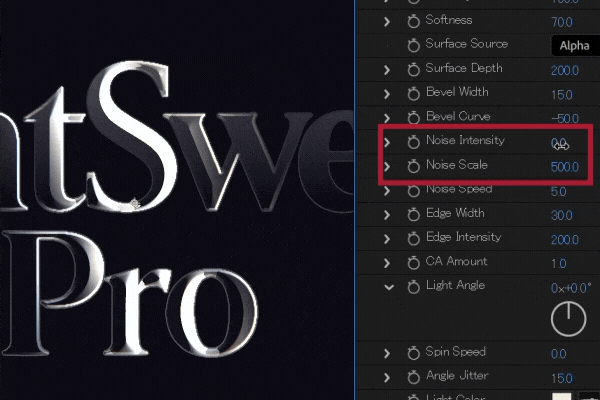Click the CA Amount stopwatch icon

pos(413,262)
